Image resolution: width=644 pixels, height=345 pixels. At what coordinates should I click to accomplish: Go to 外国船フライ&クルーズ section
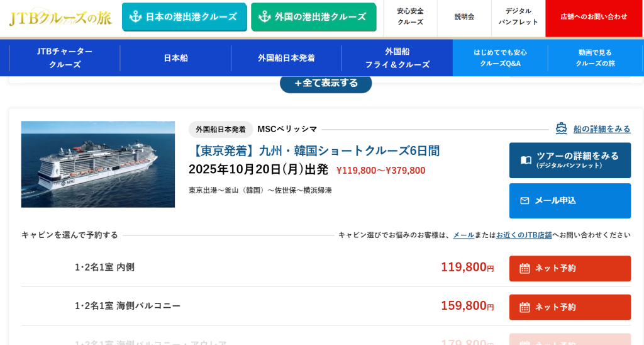point(397,58)
